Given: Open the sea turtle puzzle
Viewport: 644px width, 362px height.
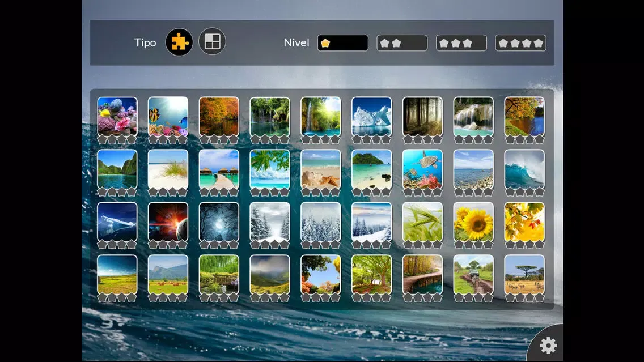Looking at the screenshot, I should (423, 169).
